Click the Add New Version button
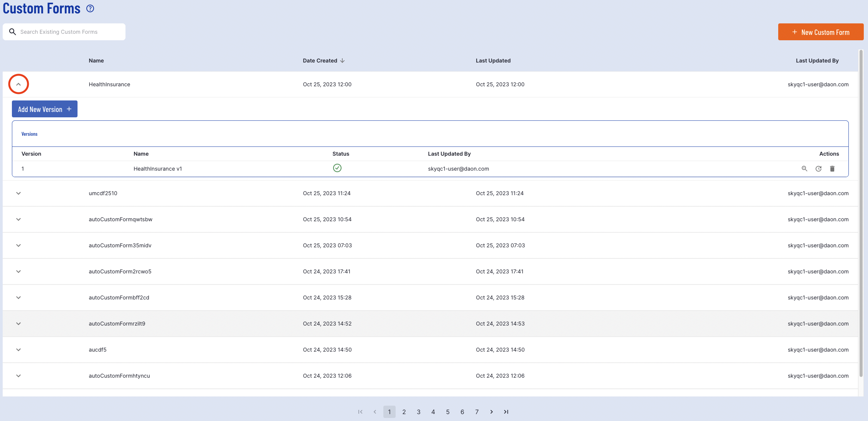Viewport: 868px width, 421px height. (45, 109)
